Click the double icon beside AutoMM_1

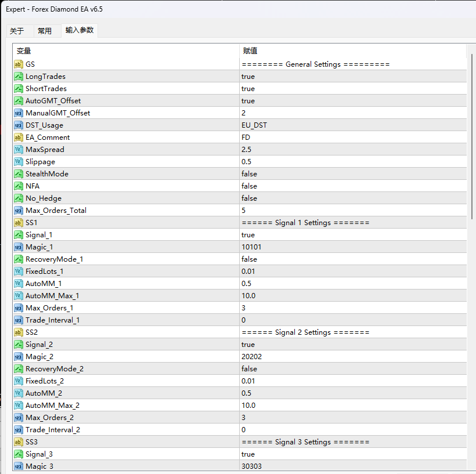(x=18, y=284)
